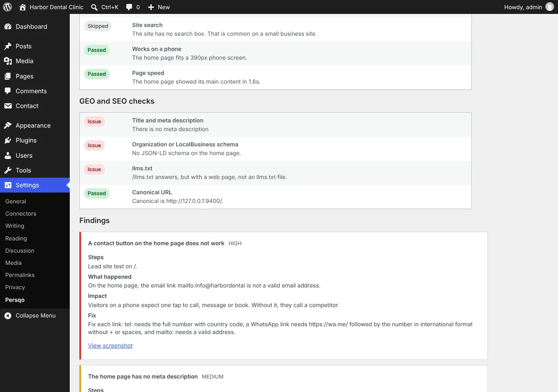The width and height of the screenshot is (558, 392).
Task: Click Issue badge next to llms.txt
Action: (x=94, y=169)
